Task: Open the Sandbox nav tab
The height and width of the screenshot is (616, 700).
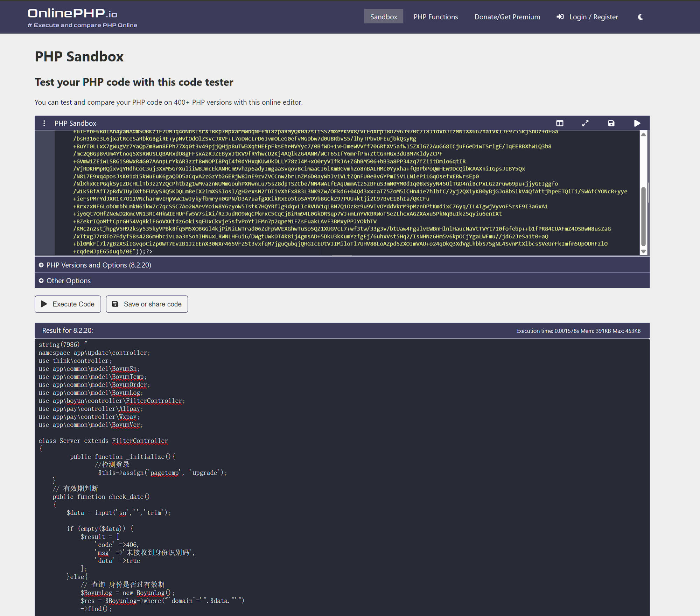Action: click(x=384, y=17)
